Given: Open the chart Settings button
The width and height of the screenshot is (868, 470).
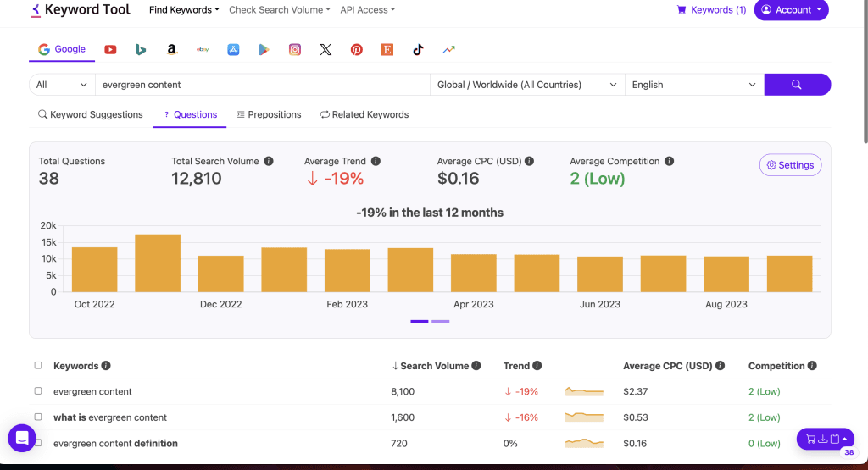Looking at the screenshot, I should [x=790, y=165].
